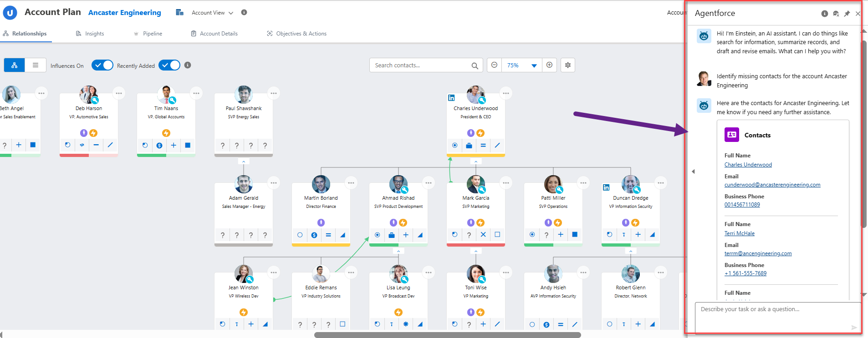Click the info icon next to Account View
This screenshot has width=868, height=338.
tap(244, 12)
